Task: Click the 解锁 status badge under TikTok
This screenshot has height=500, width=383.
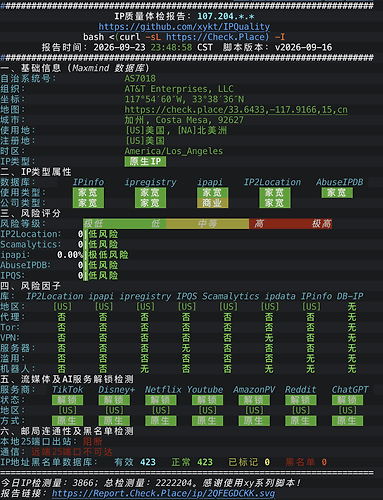Action: [67, 400]
